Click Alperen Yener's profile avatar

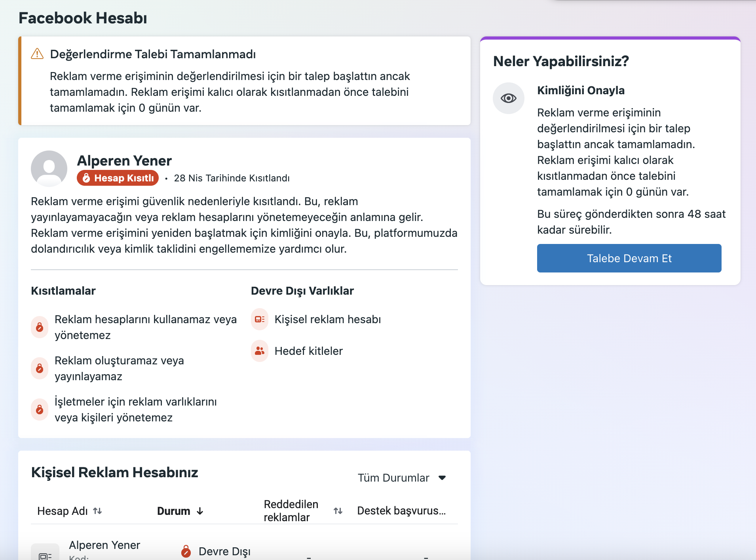coord(49,168)
